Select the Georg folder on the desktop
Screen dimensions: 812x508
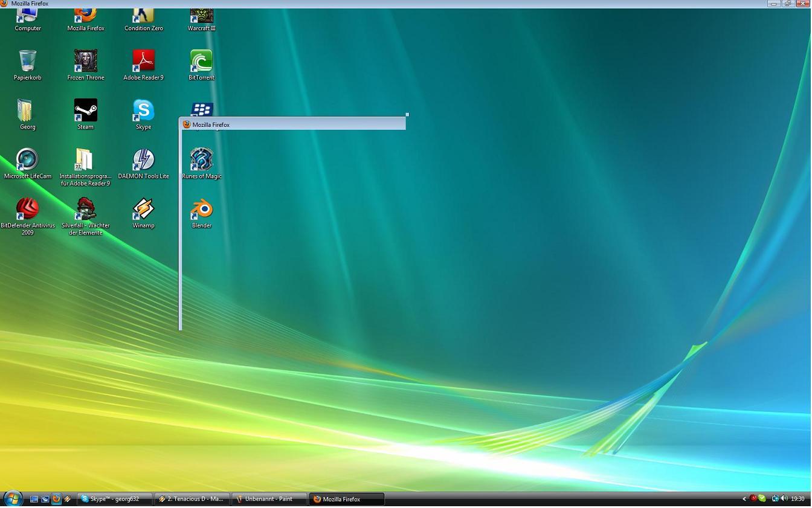tap(28, 115)
